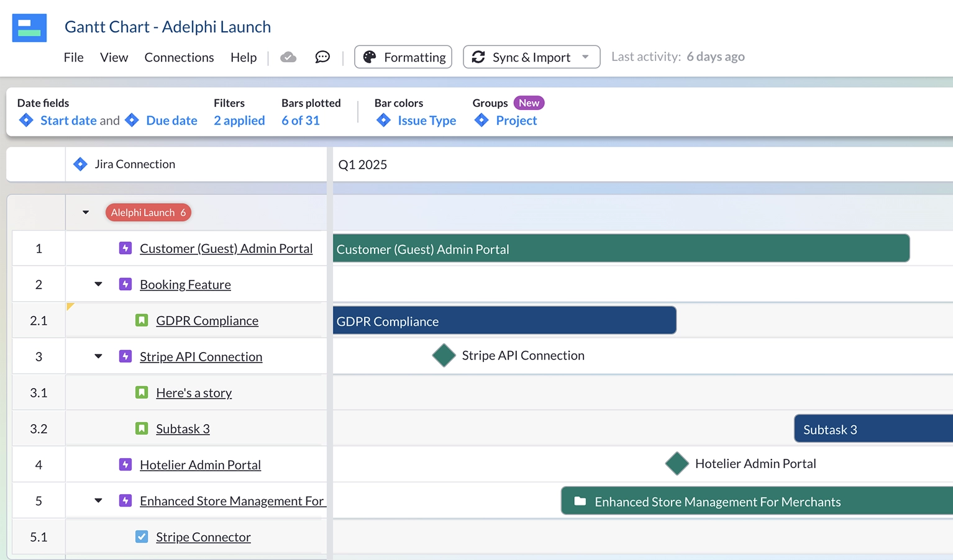This screenshot has width=953, height=560.
Task: Open the Subtask 3 issue link
Action: pos(183,428)
